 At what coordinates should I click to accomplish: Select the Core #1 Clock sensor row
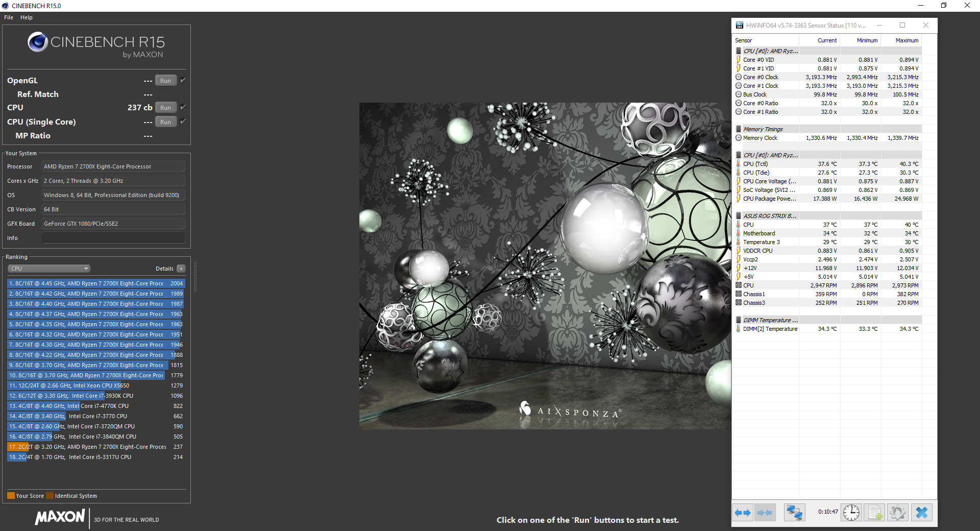[x=827, y=86]
